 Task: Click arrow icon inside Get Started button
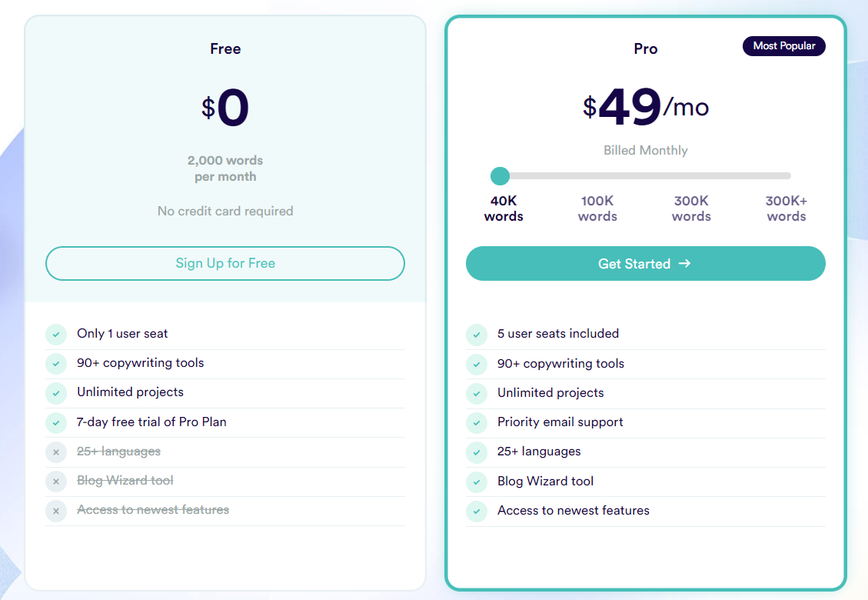click(685, 263)
